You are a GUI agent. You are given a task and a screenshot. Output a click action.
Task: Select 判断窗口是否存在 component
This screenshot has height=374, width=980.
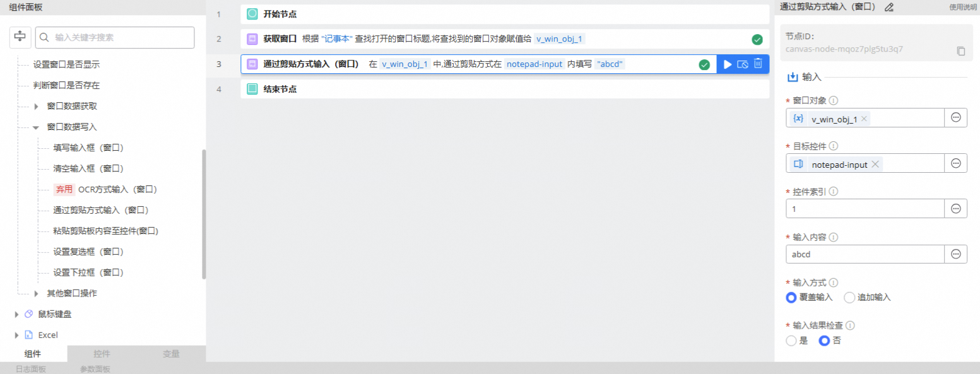coord(66,85)
